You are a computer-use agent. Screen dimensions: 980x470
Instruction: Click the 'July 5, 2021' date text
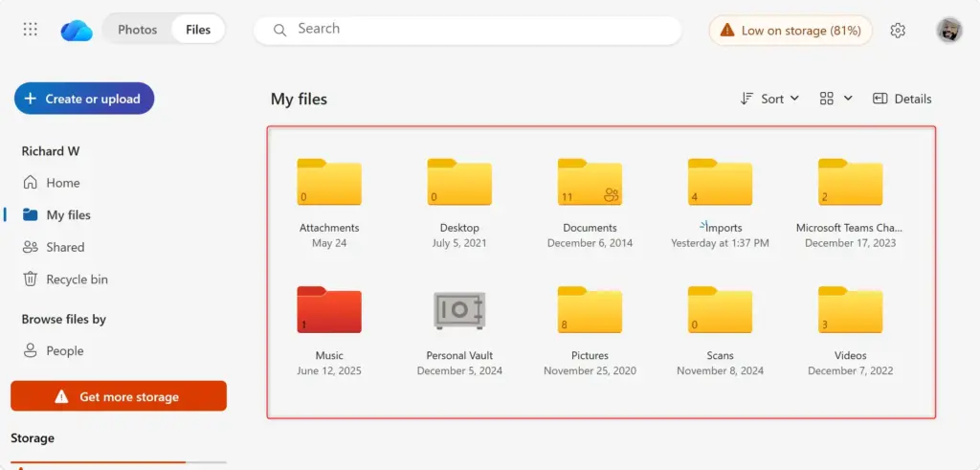coord(459,243)
